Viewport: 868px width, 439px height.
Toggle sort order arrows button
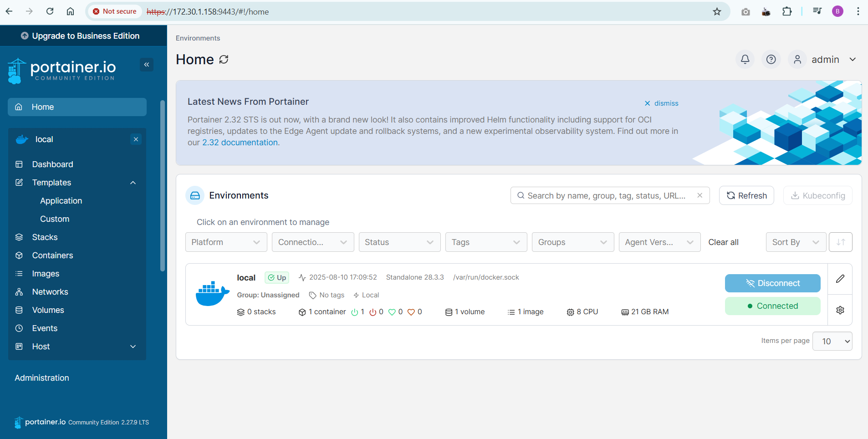pyautogui.click(x=841, y=242)
